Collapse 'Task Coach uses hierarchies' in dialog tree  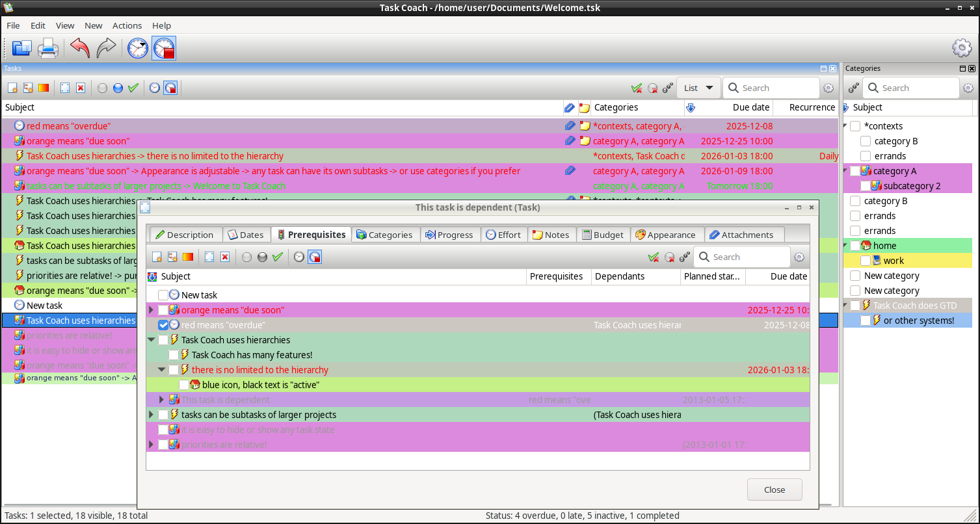(x=152, y=340)
